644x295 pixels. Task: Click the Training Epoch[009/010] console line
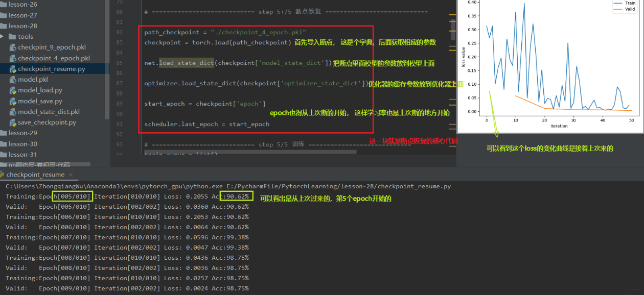(x=127, y=278)
